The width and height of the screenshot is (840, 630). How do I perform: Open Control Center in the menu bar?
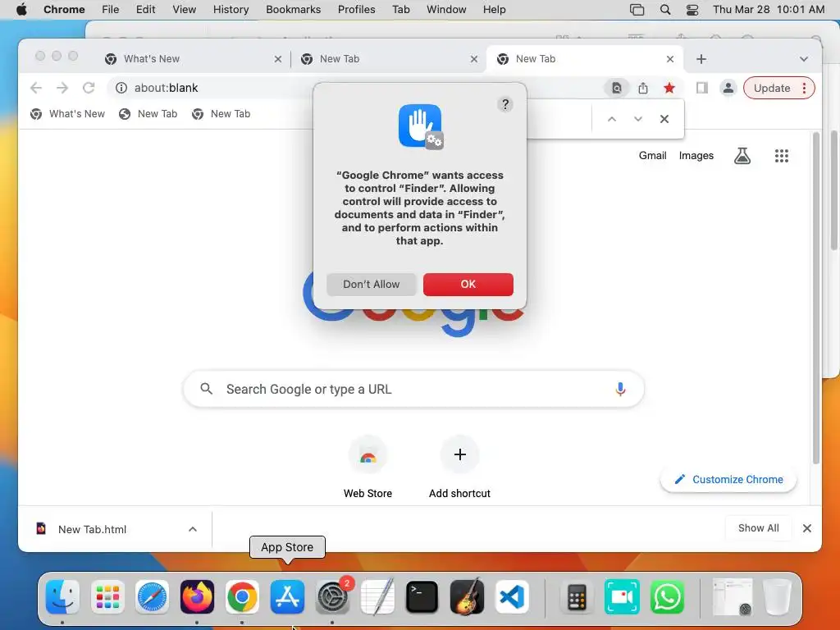point(692,10)
